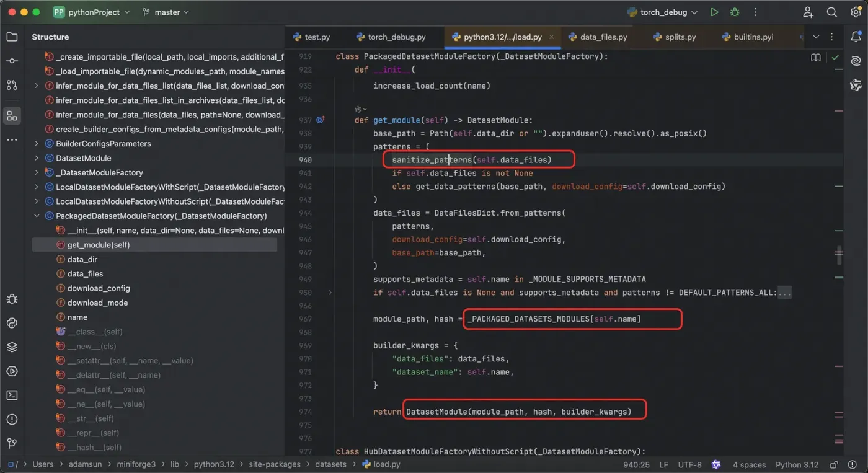The image size is (868, 473).
Task: Open the Services tool window icon
Action: pos(12,371)
